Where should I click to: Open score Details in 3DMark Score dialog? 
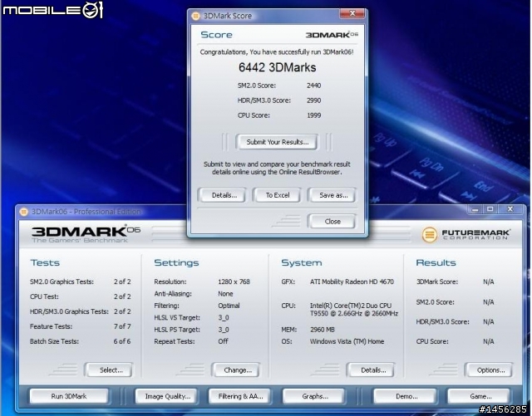(223, 195)
